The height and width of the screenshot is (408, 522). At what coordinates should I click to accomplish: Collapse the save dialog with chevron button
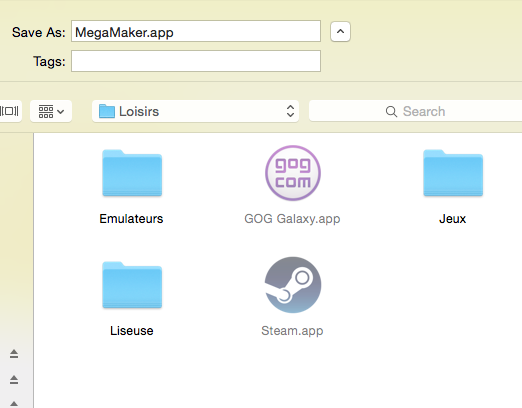[x=340, y=32]
